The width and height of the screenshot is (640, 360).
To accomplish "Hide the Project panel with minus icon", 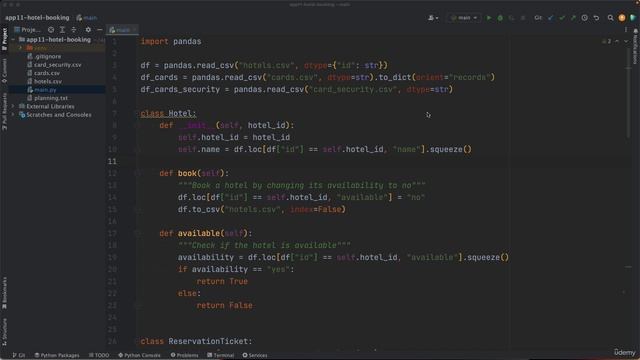I will pyautogui.click(x=100, y=30).
